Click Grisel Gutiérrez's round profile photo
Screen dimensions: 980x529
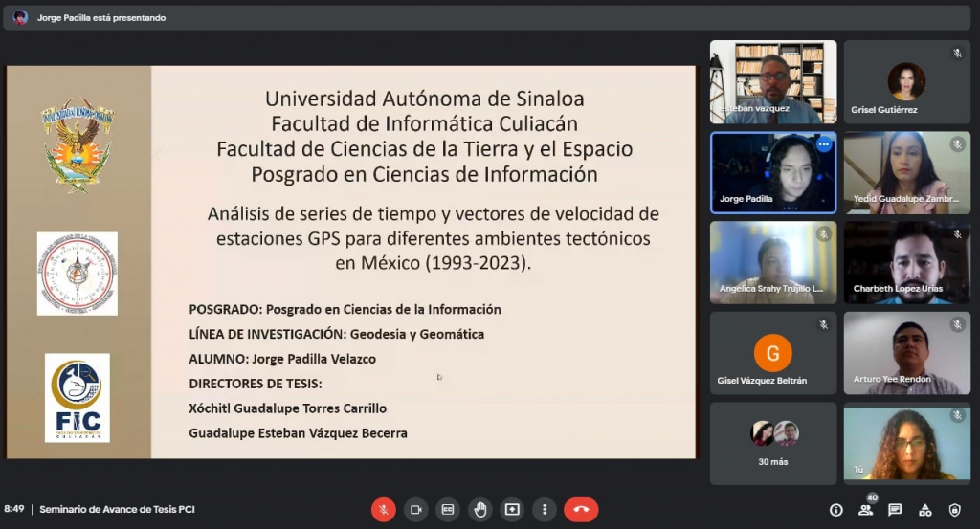point(907,82)
